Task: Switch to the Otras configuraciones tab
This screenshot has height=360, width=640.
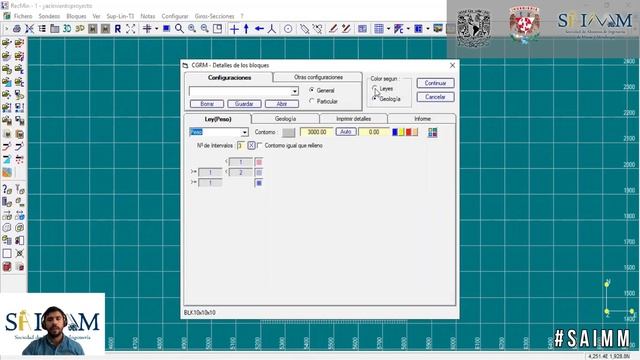Action: [318, 77]
